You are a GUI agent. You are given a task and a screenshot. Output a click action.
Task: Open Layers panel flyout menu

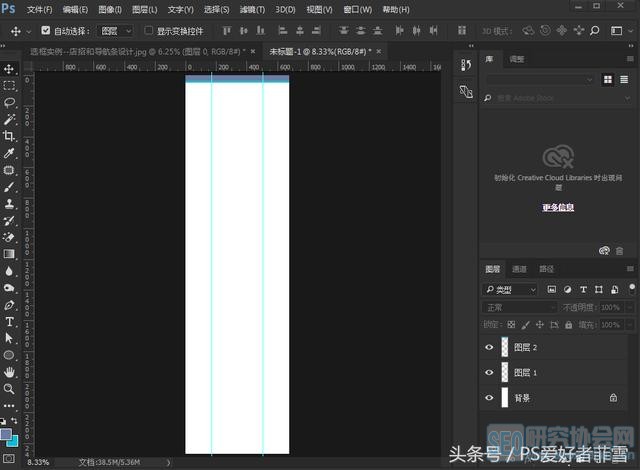tap(630, 269)
